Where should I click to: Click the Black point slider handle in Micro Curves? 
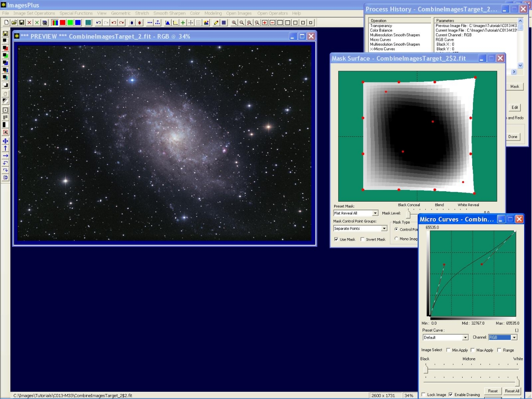(x=426, y=369)
